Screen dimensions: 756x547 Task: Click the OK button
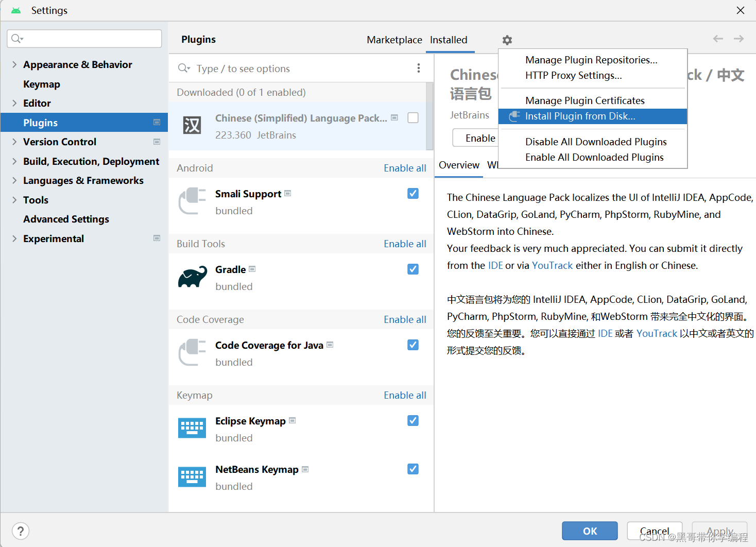pos(590,531)
